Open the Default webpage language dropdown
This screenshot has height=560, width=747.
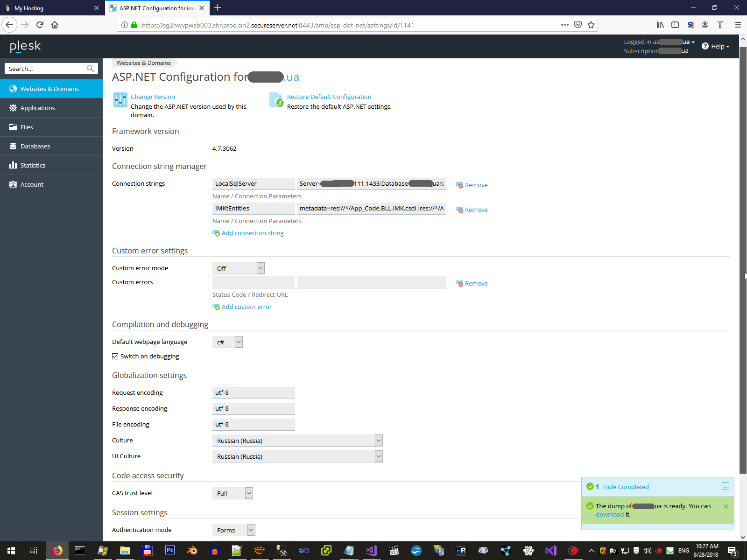coord(227,342)
